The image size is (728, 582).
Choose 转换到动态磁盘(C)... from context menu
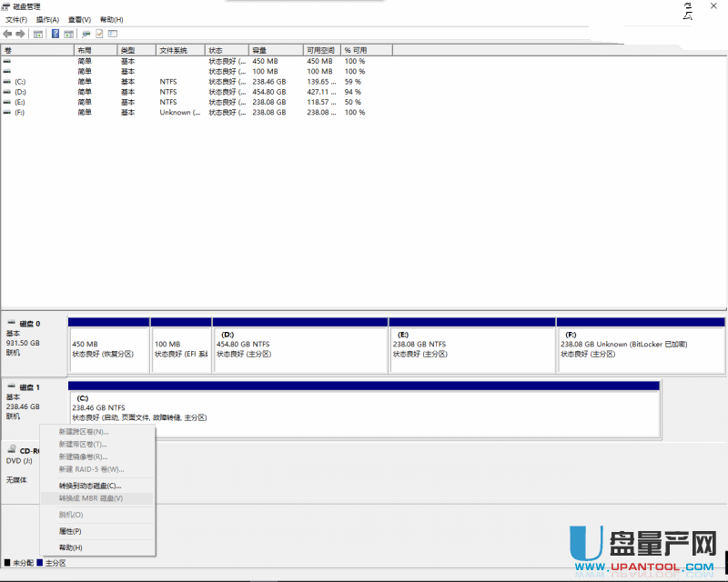89,486
